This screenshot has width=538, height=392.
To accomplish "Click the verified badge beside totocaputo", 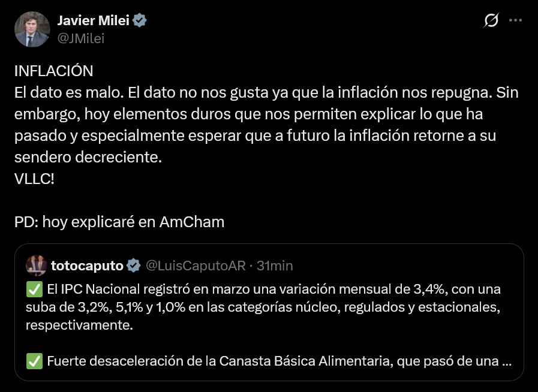I will [134, 265].
